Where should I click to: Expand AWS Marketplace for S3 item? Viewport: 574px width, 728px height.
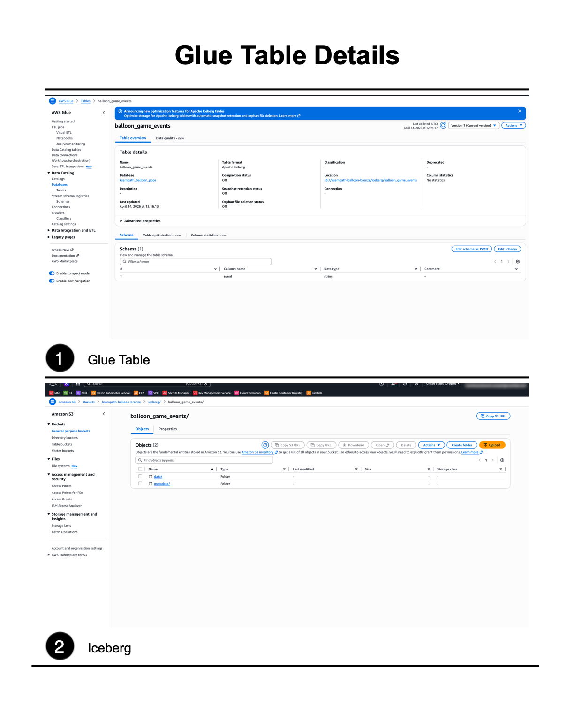[49, 555]
